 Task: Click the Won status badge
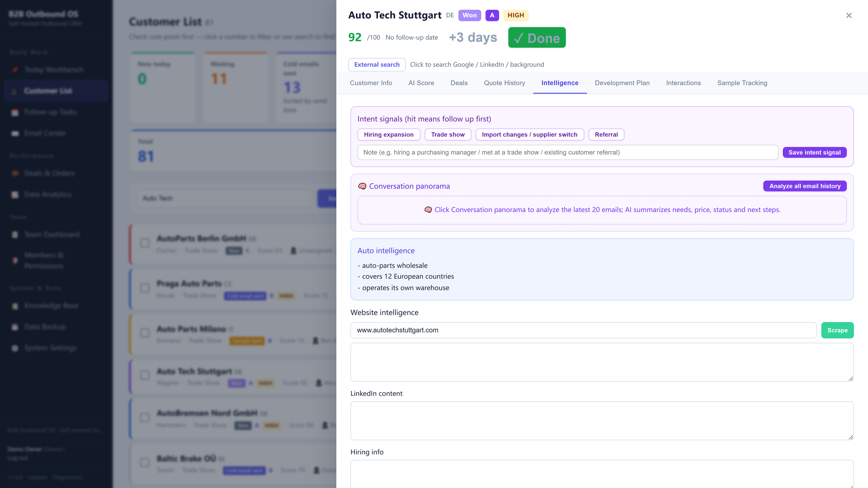(469, 15)
